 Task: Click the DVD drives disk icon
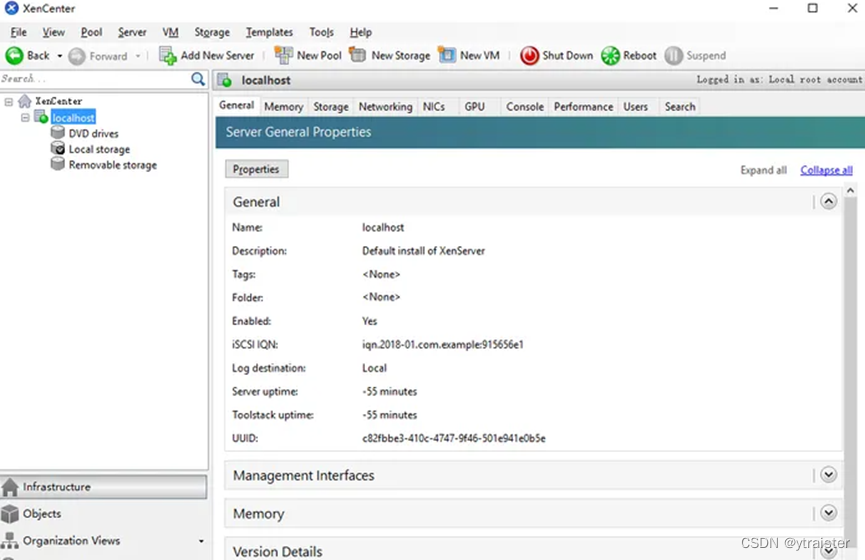tap(57, 132)
